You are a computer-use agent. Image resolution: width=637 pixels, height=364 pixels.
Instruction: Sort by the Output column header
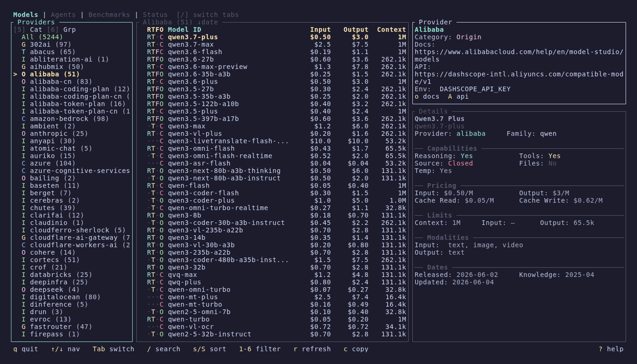(x=356, y=30)
